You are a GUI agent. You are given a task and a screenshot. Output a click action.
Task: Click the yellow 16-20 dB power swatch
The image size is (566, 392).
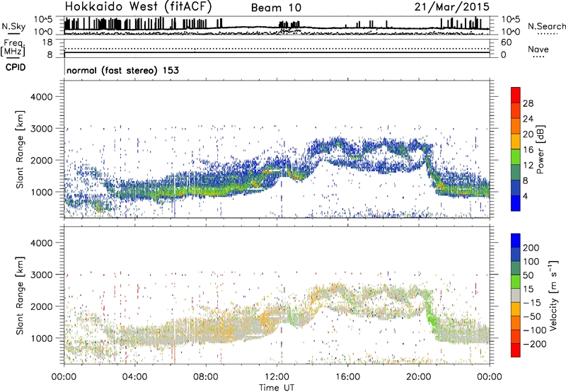pos(516,141)
